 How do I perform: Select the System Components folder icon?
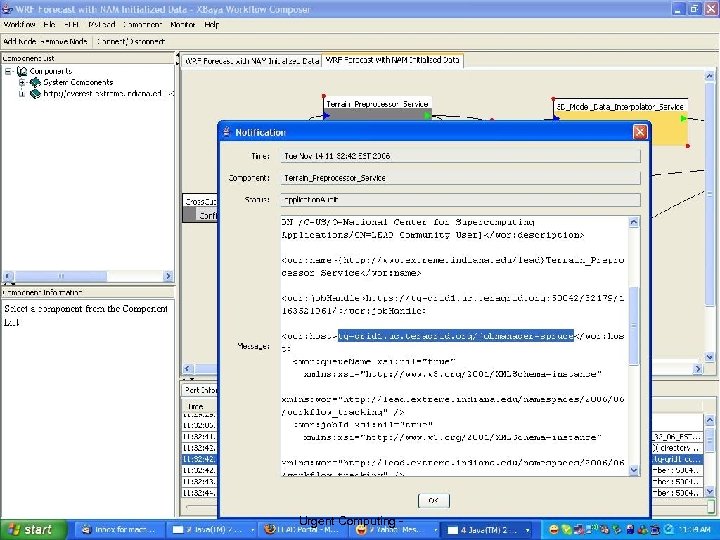[34, 82]
